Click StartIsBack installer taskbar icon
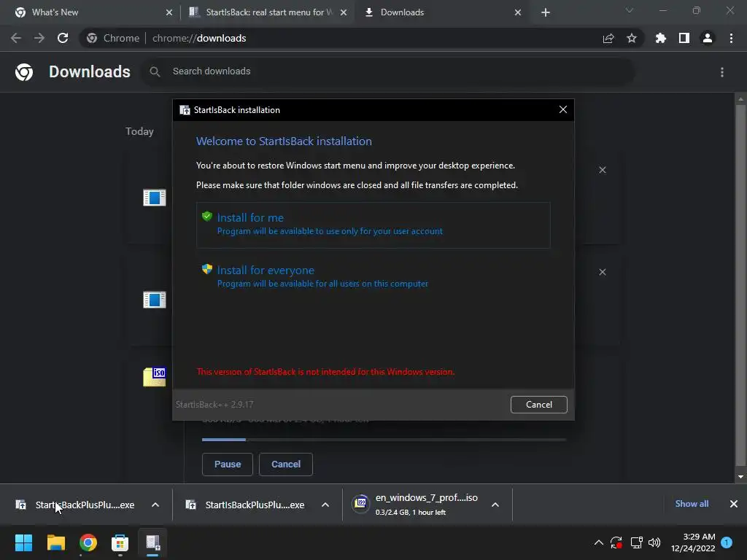The height and width of the screenshot is (560, 747). pyautogui.click(x=152, y=542)
